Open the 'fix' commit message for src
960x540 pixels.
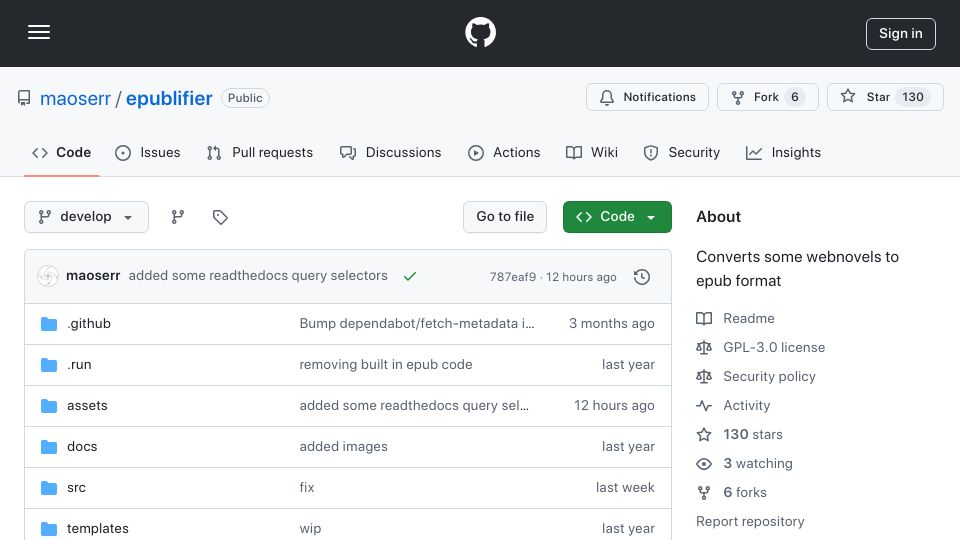[x=307, y=487]
